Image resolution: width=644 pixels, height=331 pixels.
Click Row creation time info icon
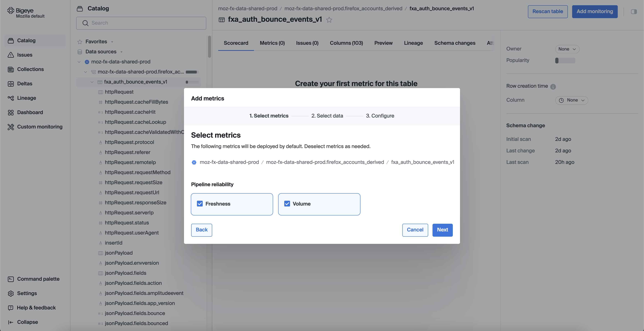click(x=553, y=86)
